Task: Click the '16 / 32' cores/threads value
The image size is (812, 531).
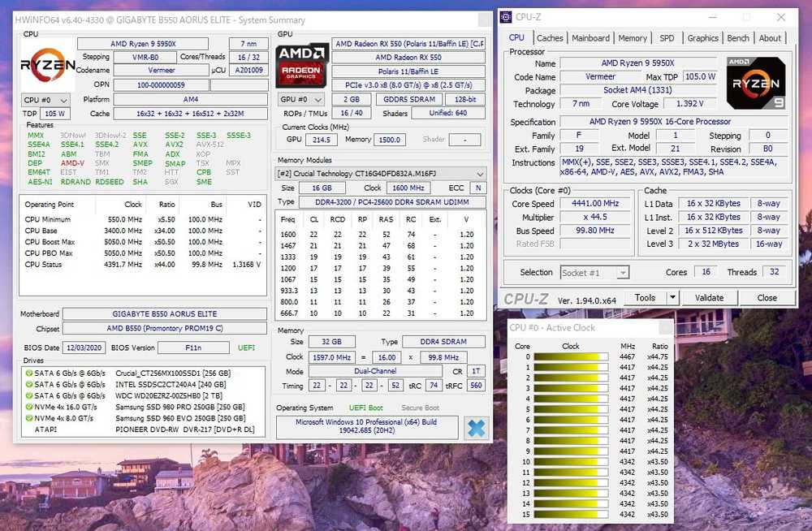Action: [x=248, y=57]
